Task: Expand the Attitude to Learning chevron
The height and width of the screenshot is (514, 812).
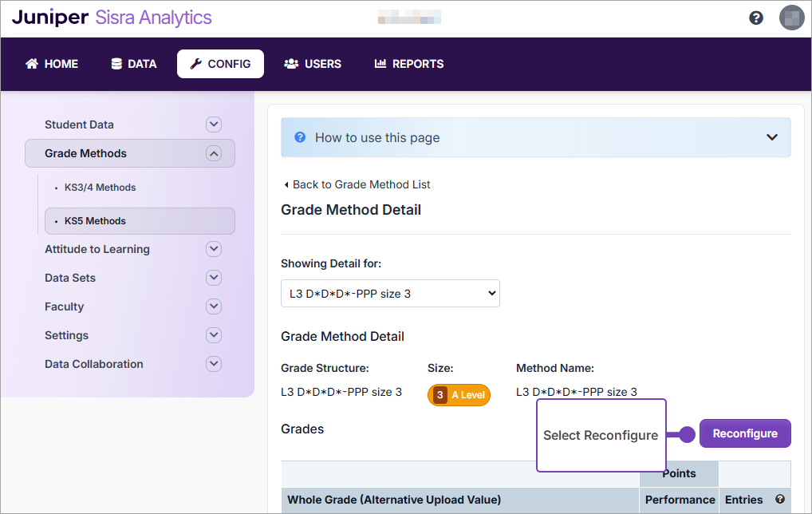Action: point(213,249)
